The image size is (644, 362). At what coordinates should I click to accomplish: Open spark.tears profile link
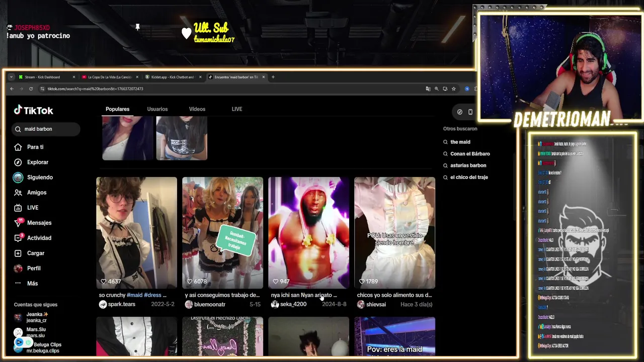click(x=121, y=304)
